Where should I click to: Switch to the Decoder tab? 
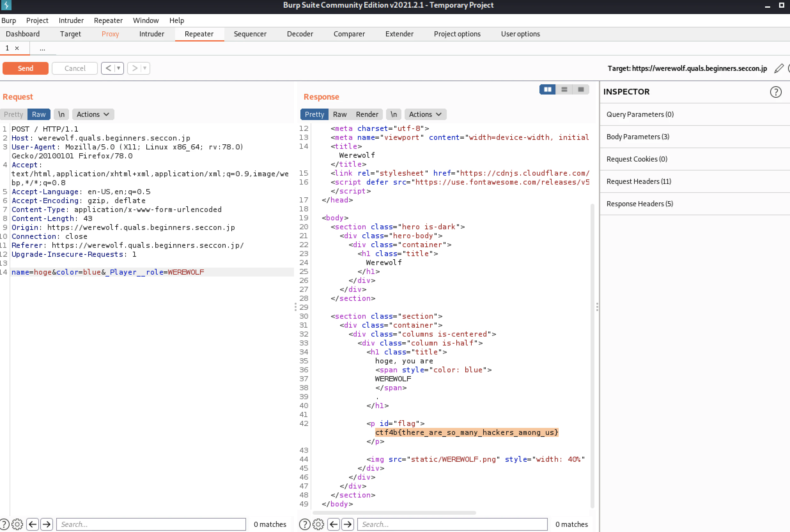[x=300, y=34]
